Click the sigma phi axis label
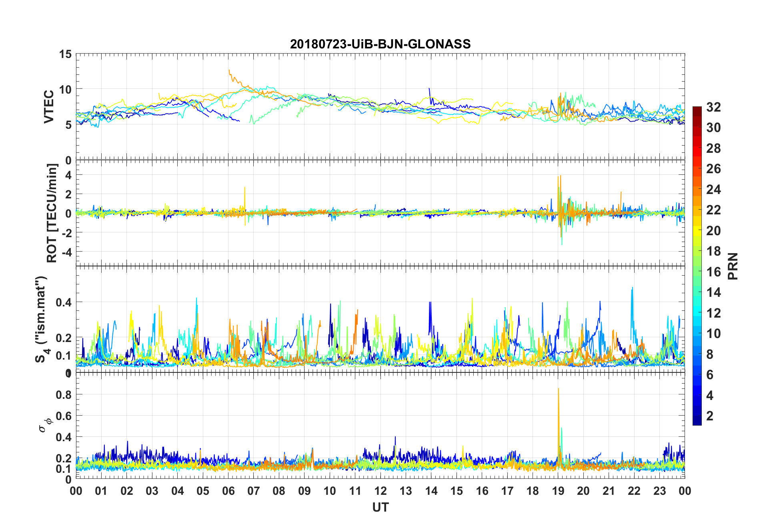 [x=45, y=425]
